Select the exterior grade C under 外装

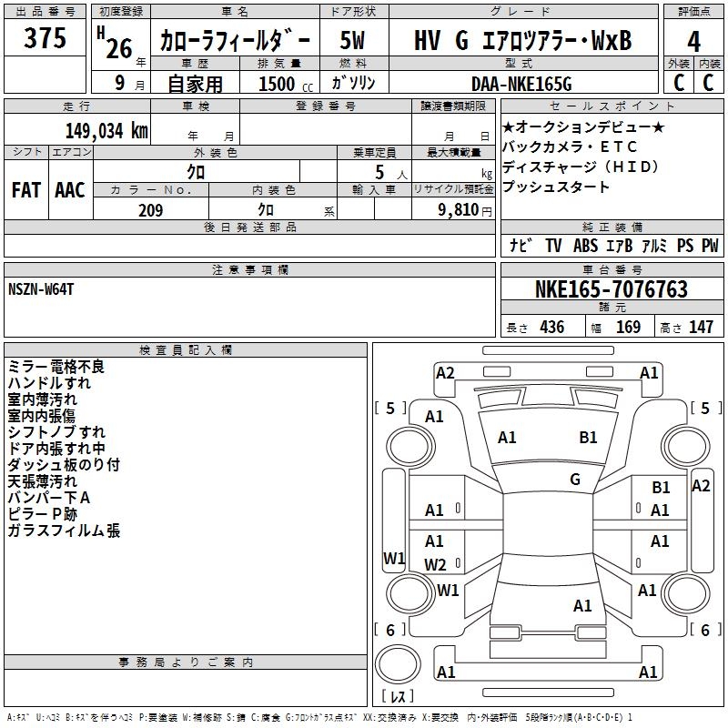tap(679, 83)
